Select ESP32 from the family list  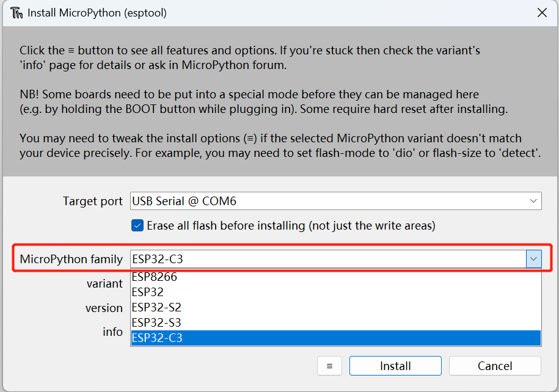(336, 292)
